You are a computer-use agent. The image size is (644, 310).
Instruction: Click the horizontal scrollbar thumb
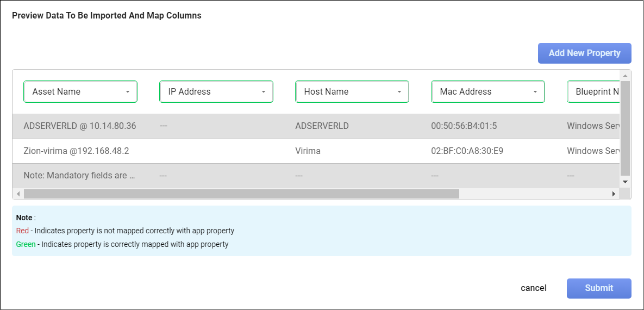[x=241, y=194]
